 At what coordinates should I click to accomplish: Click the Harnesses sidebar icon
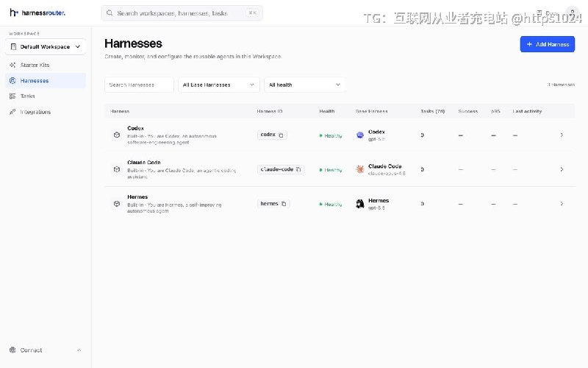tap(12, 80)
